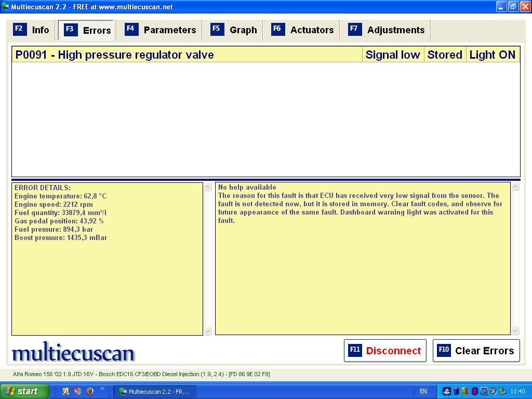Click the Safely Remove Hardware tray icon
The width and height of the screenshot is (532, 399).
pos(502,391)
